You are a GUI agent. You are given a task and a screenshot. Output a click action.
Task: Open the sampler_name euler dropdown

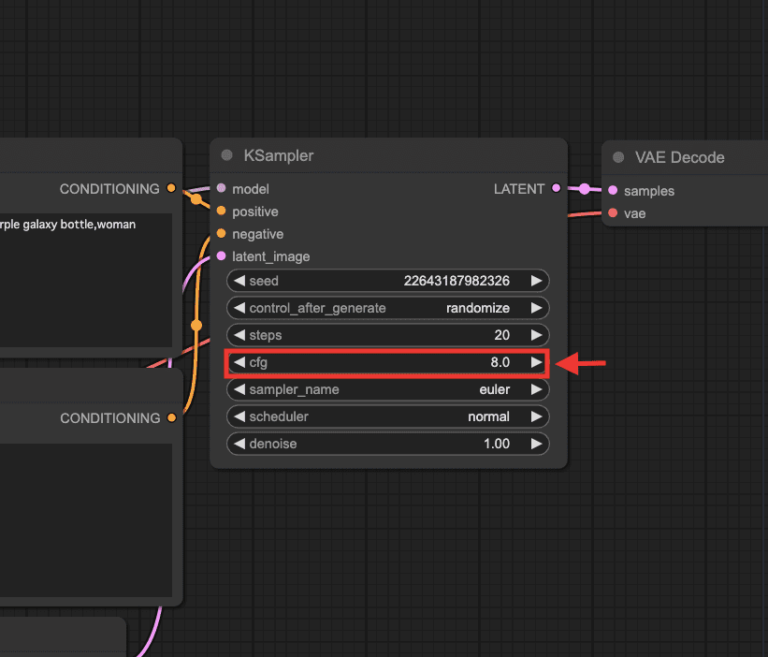pyautogui.click(x=388, y=389)
